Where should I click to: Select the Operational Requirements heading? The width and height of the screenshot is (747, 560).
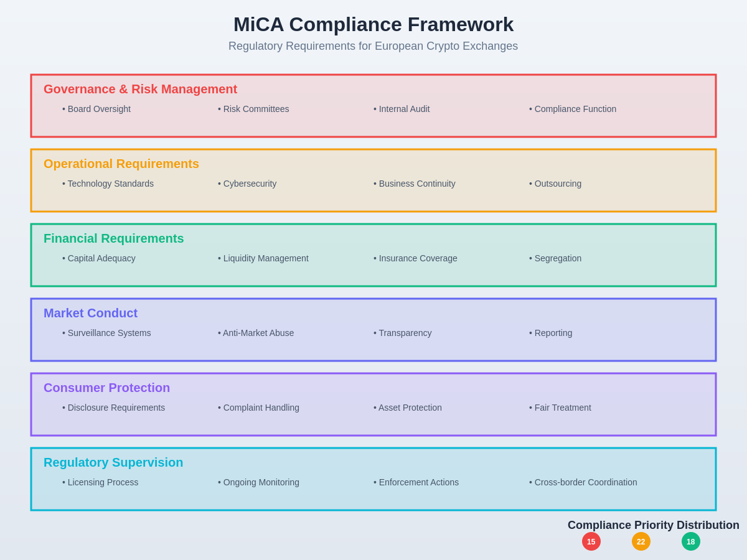tap(121, 164)
